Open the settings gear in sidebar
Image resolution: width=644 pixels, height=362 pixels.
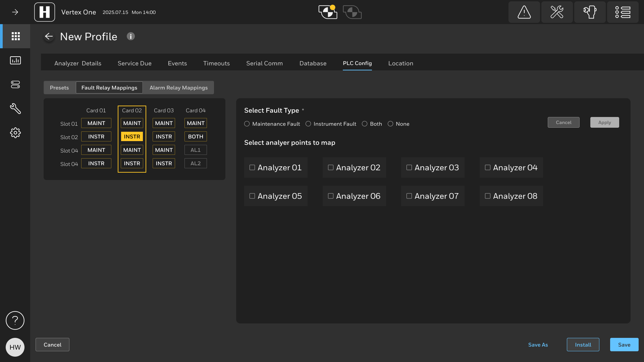15,133
